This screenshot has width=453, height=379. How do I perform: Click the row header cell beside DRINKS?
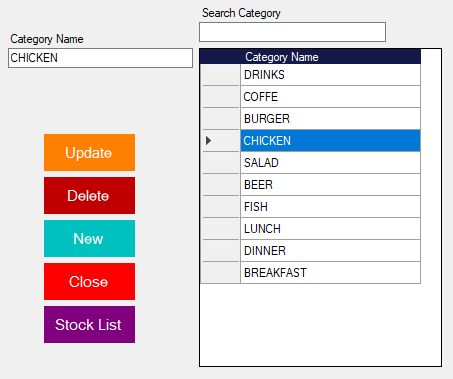click(220, 75)
